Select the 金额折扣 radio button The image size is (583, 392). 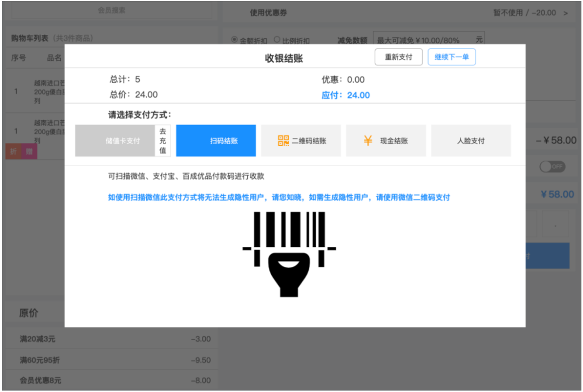[233, 39]
